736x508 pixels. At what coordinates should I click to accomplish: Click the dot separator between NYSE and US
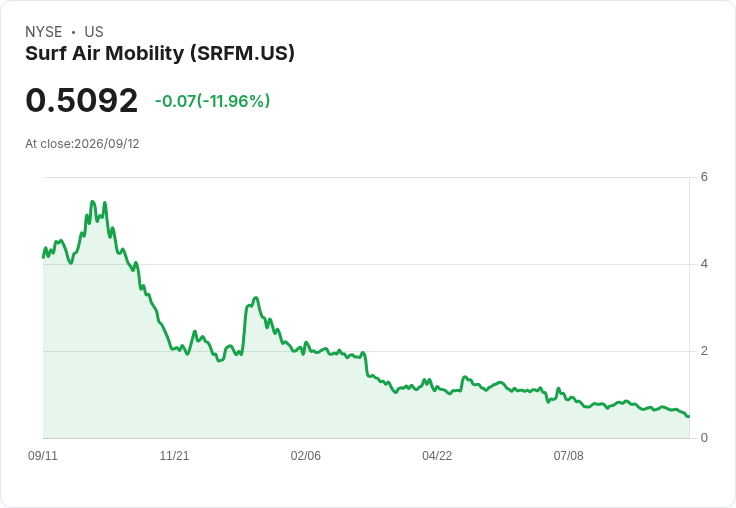(74, 32)
